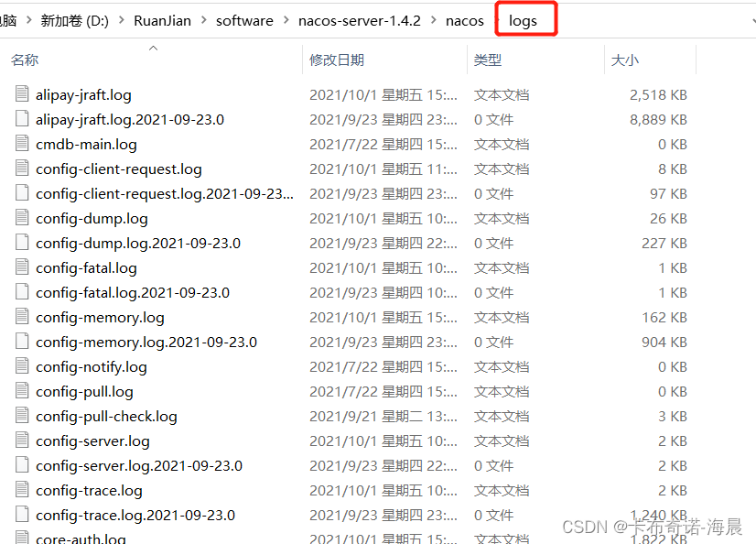
Task: Click the config-pull-check.log file icon
Action: 20,416
